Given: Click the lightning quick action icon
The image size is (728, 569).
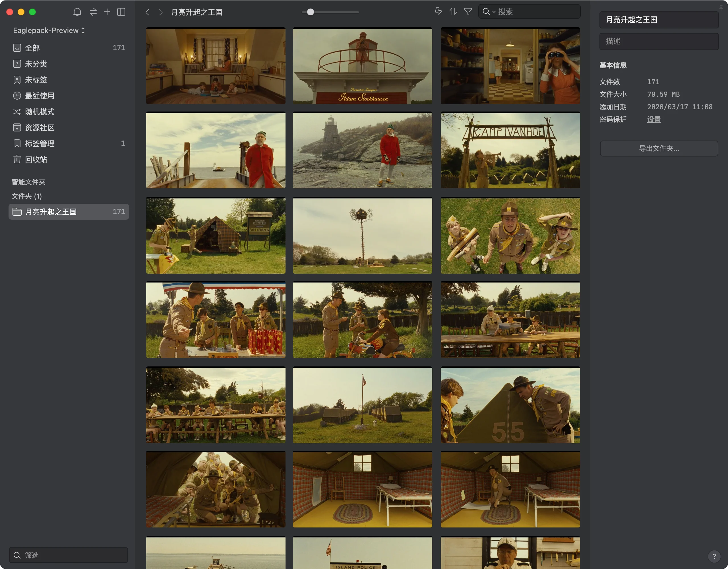Looking at the screenshot, I should coord(438,12).
